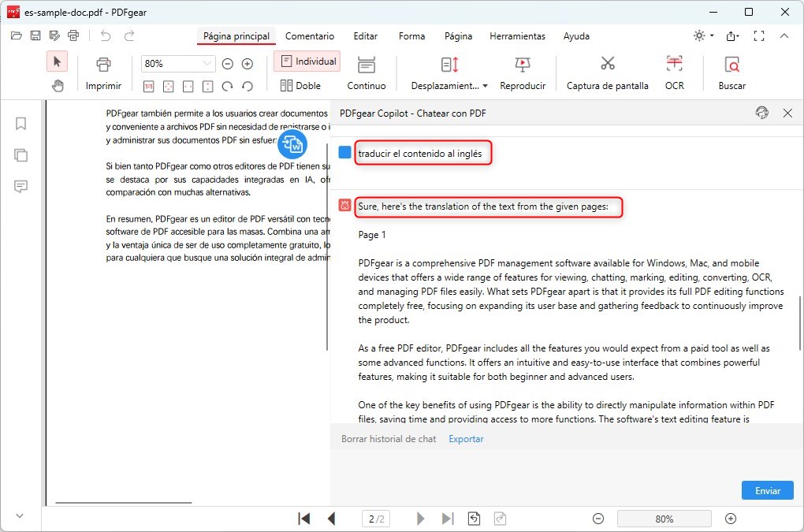Click the Exportar link

pyautogui.click(x=466, y=439)
